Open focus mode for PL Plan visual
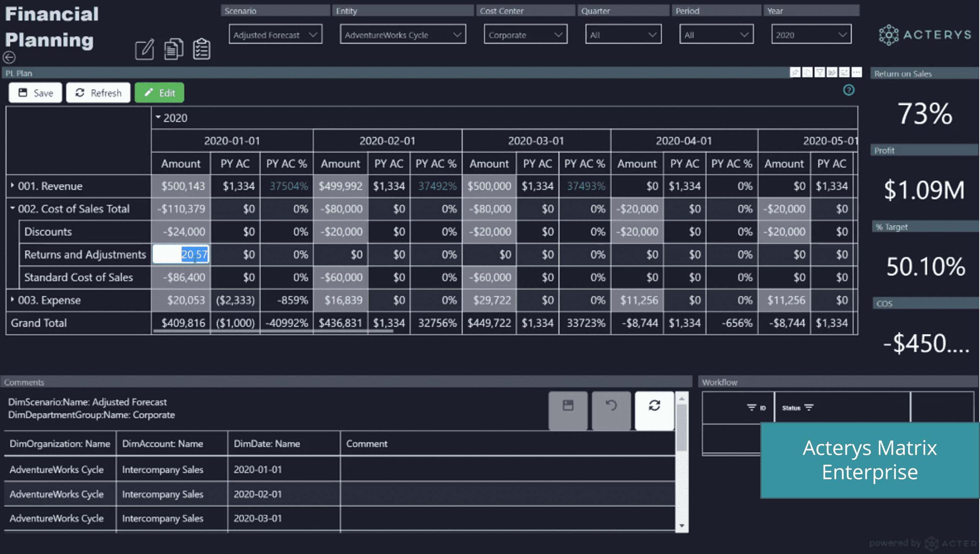Screen dimensions: 980x554 tap(844, 72)
